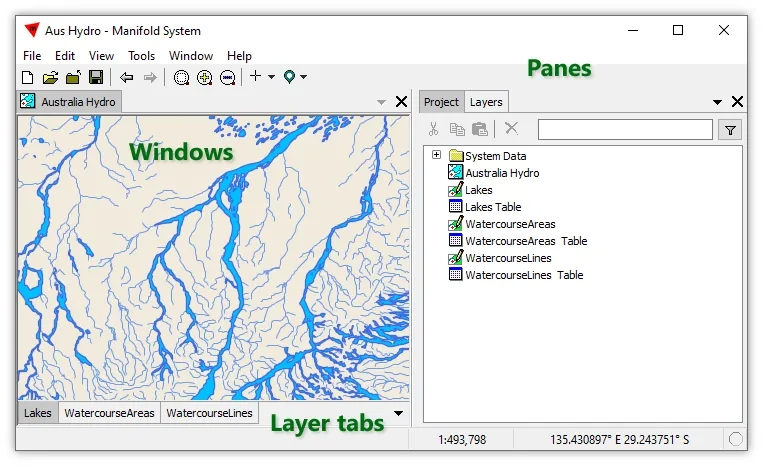Activate the Australia Hydro window tab
763x466 pixels.
69,102
